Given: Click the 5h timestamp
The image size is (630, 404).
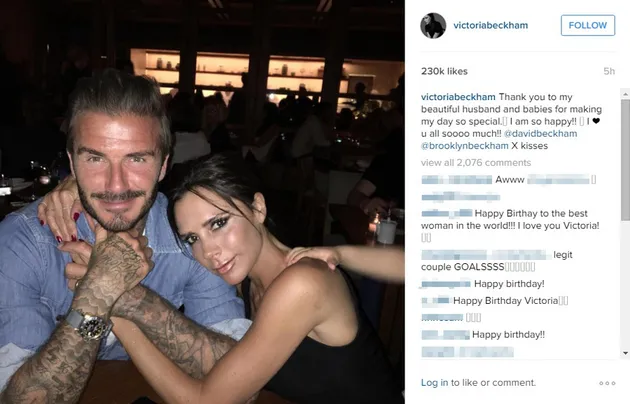Looking at the screenshot, I should [609, 71].
